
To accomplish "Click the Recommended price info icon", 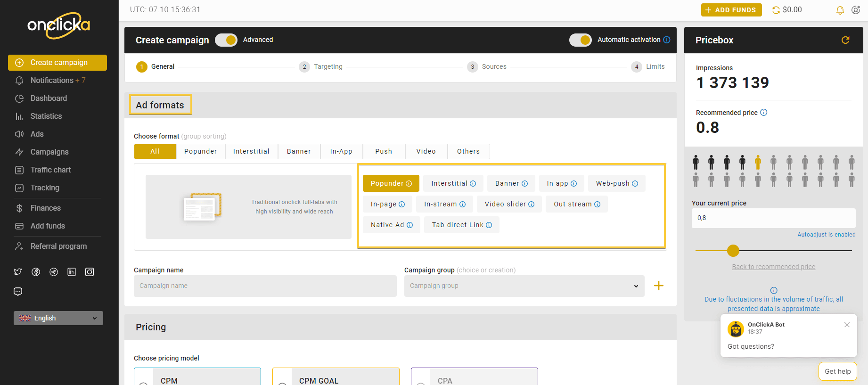I will (764, 113).
